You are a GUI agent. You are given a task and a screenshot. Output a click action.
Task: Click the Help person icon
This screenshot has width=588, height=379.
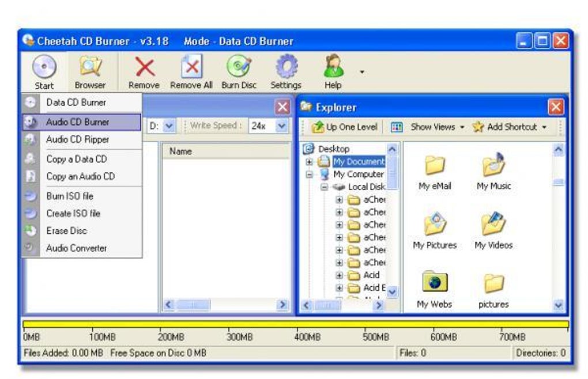tap(333, 66)
